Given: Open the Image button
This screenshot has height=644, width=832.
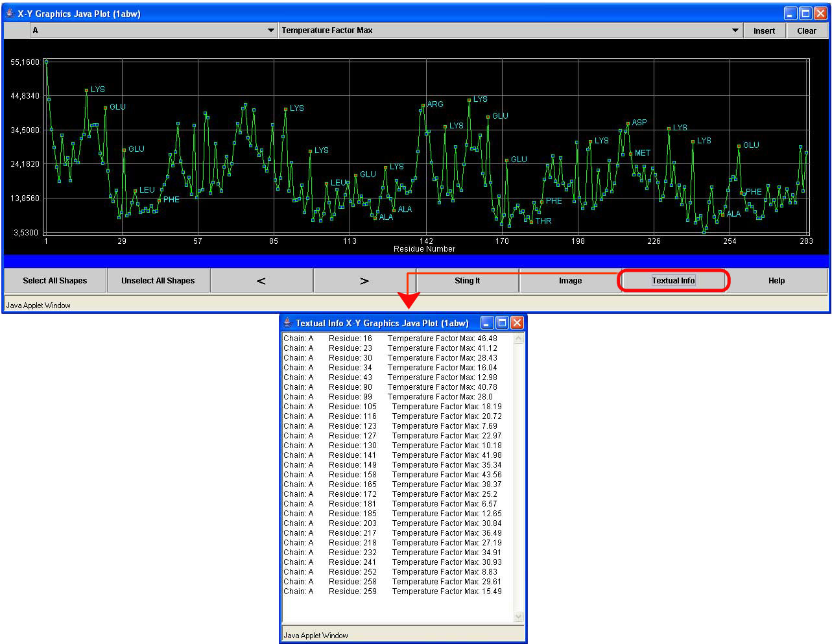Looking at the screenshot, I should pyautogui.click(x=571, y=281).
